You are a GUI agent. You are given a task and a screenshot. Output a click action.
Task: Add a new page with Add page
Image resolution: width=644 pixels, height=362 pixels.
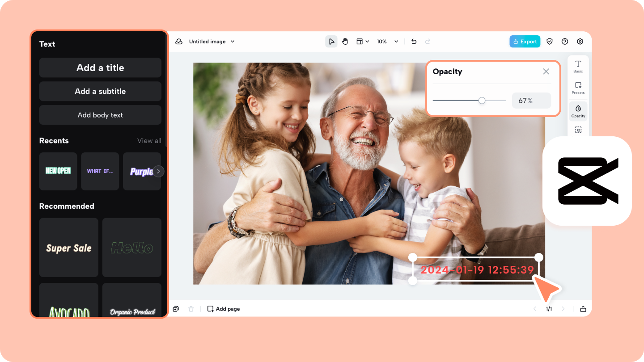pos(223,308)
